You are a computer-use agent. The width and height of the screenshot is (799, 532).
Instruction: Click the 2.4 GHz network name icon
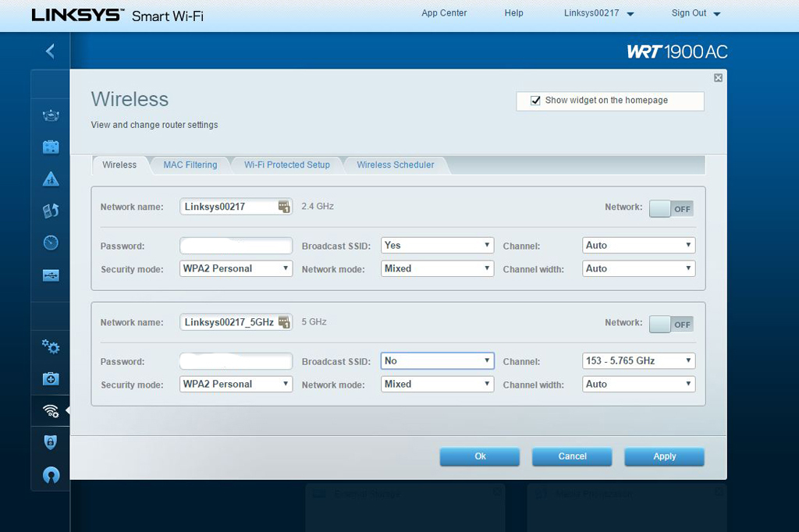coord(284,207)
